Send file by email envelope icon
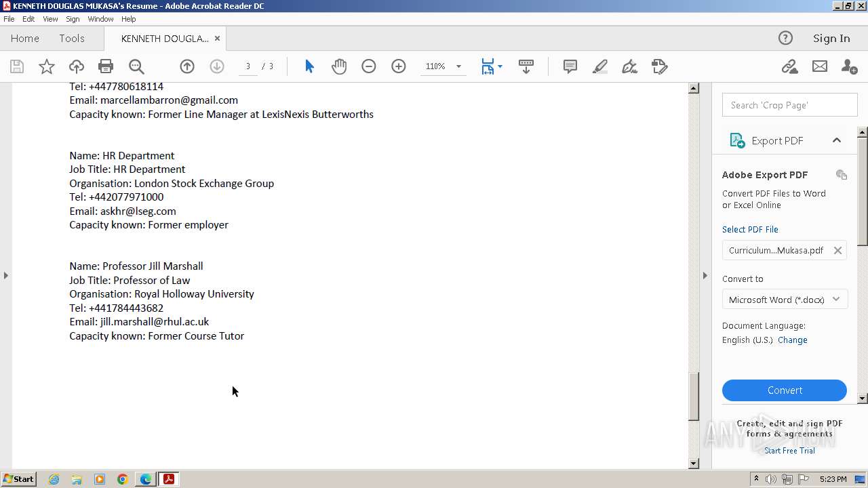The image size is (868, 488). (820, 66)
